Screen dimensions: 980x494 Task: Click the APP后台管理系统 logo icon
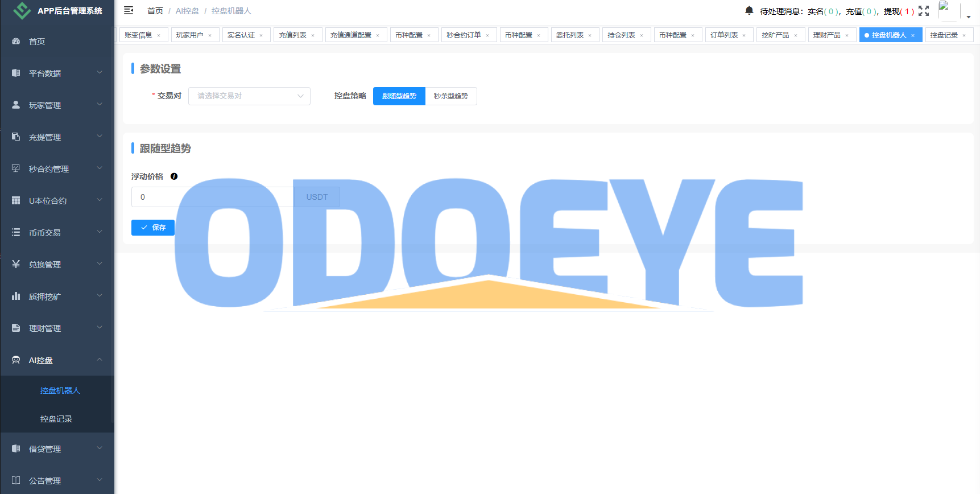[22, 10]
